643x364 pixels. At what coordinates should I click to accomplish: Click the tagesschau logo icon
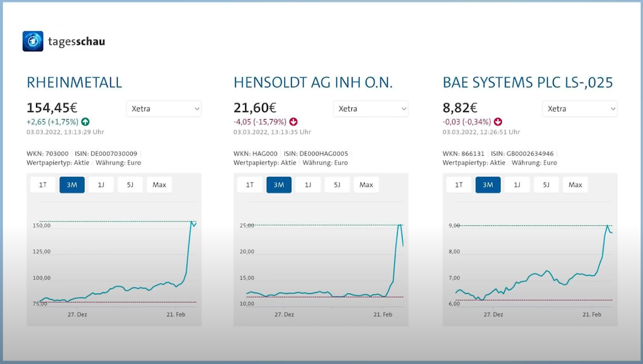33,41
